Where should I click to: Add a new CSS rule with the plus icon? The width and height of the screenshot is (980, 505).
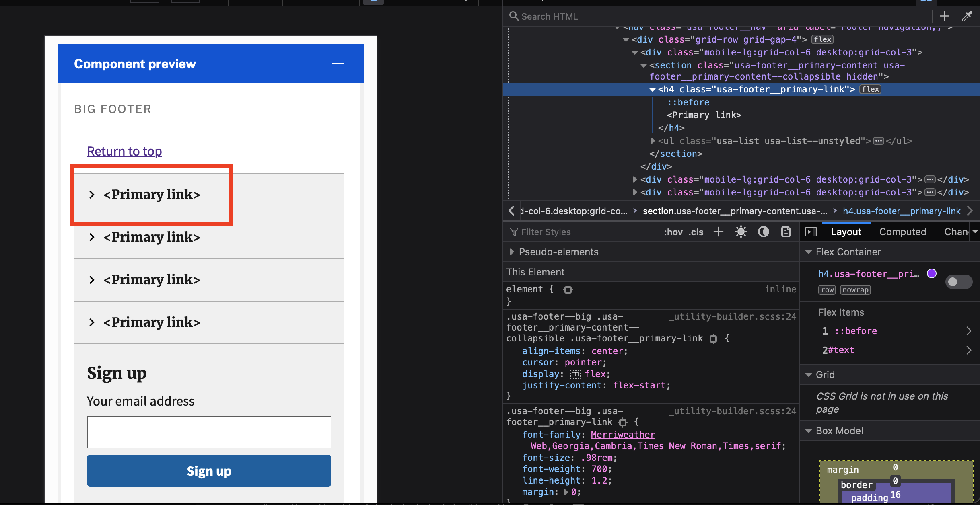click(719, 232)
